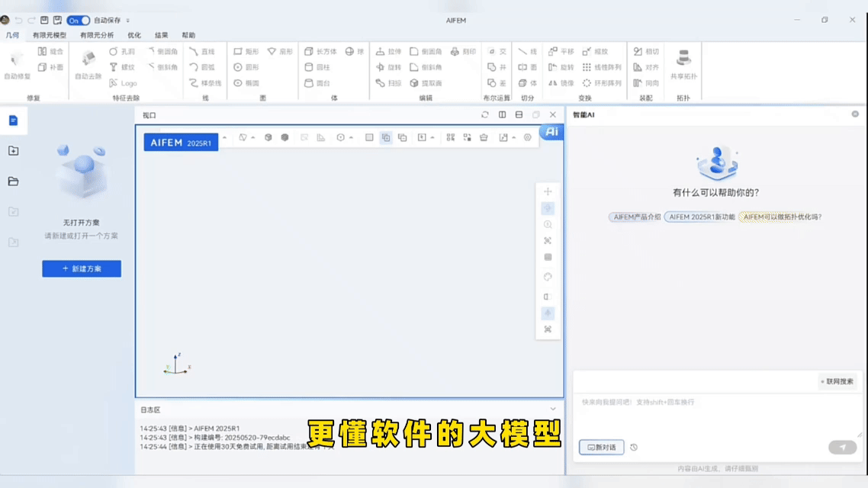The height and width of the screenshot is (488, 868).
Task: Select the 孔洞 hole removal tool
Action: [x=122, y=51]
